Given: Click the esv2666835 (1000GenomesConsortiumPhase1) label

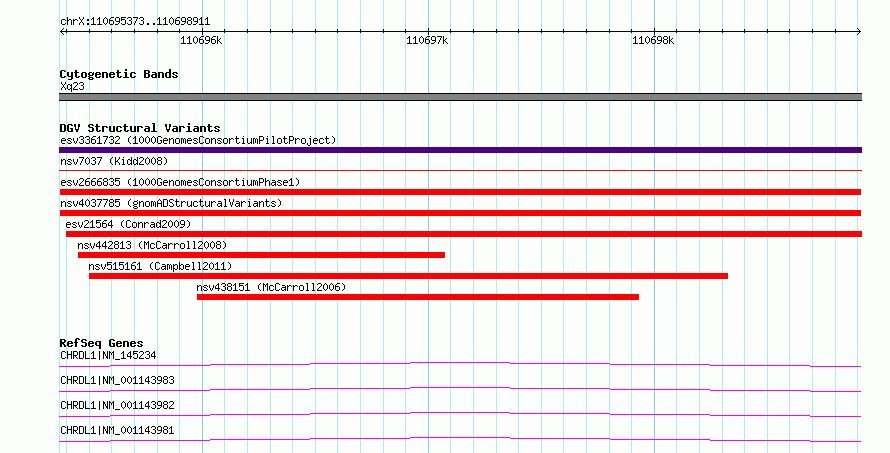Looking at the screenshot, I should (x=180, y=182).
